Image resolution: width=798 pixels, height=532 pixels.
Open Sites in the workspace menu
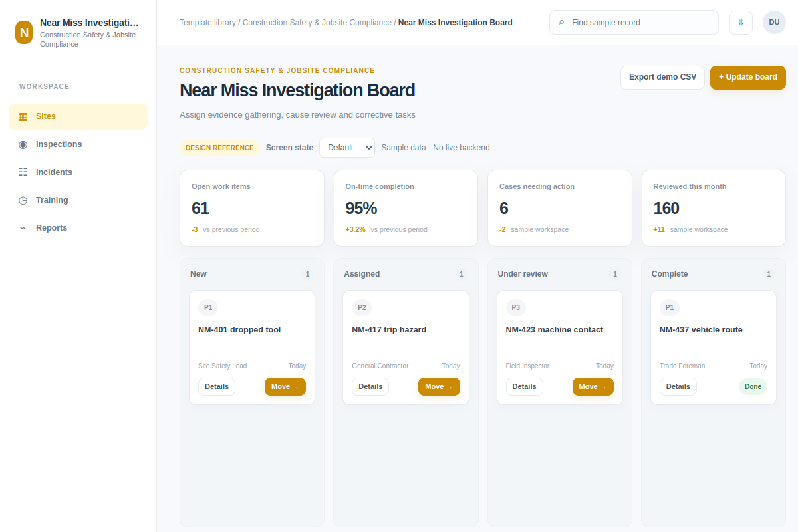tap(78, 116)
